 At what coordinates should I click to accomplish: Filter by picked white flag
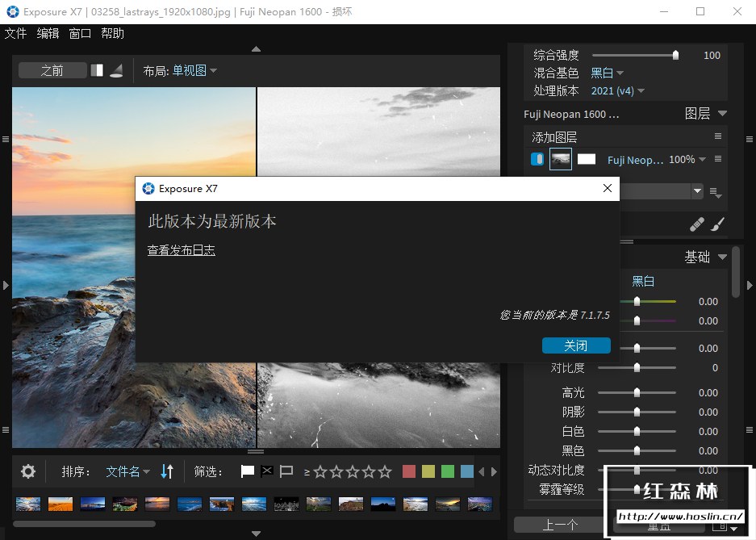(248, 471)
